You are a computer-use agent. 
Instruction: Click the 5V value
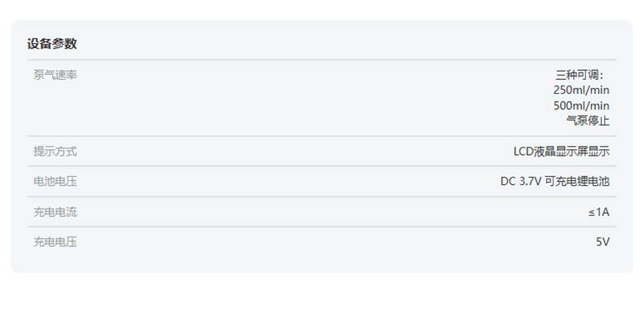[x=602, y=242]
